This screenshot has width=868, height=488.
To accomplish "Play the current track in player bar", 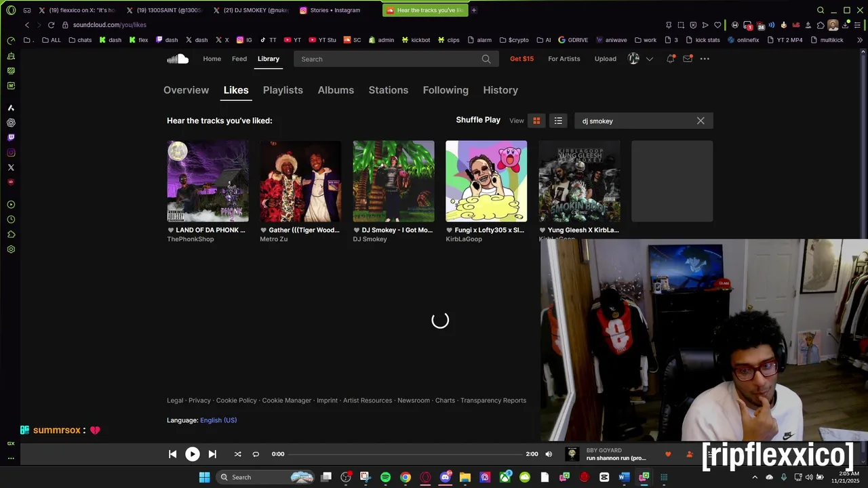I will click(193, 454).
